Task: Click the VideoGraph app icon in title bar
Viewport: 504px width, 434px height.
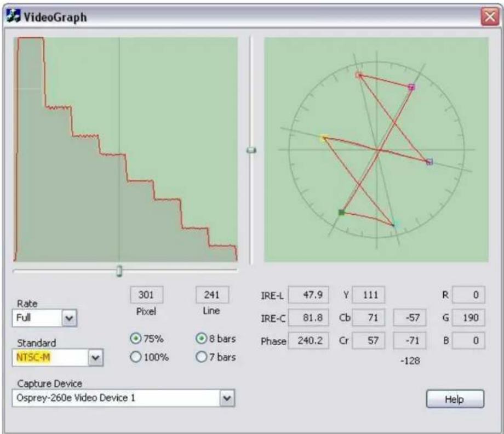Action: [x=14, y=16]
